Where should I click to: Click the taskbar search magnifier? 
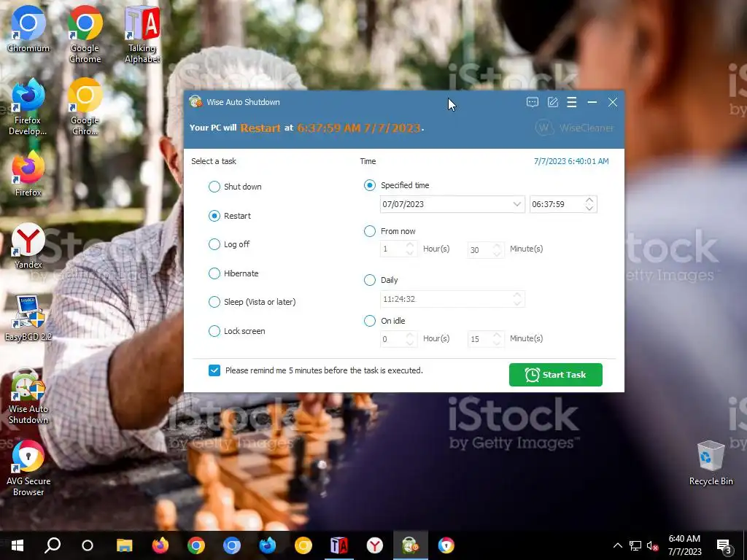tap(53, 545)
